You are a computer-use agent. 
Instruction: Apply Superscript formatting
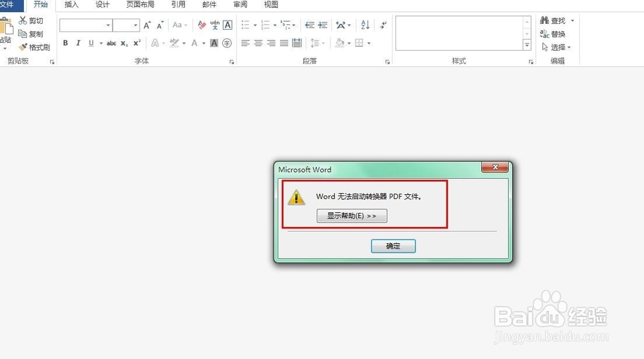[137, 43]
